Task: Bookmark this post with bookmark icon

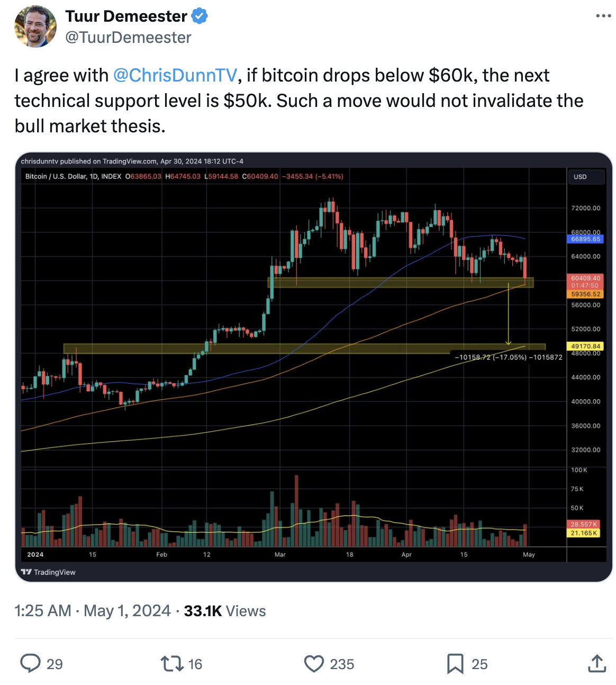Action: tap(455, 663)
